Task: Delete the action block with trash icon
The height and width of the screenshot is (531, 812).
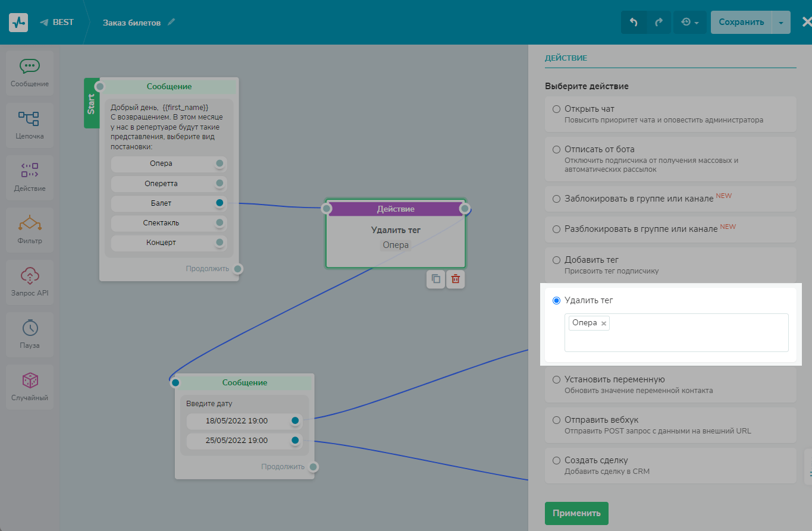Action: pyautogui.click(x=456, y=279)
